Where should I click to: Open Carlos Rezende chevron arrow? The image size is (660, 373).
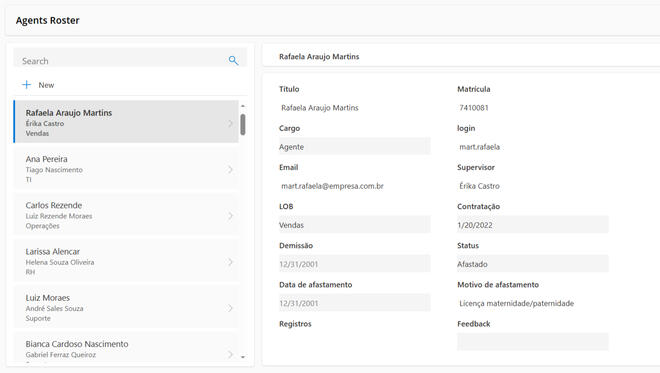(x=230, y=216)
